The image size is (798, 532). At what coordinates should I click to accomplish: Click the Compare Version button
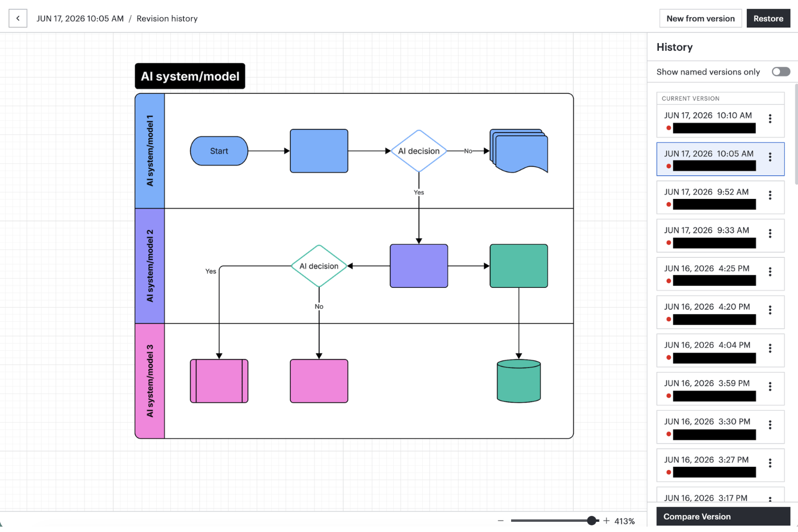coord(723,516)
